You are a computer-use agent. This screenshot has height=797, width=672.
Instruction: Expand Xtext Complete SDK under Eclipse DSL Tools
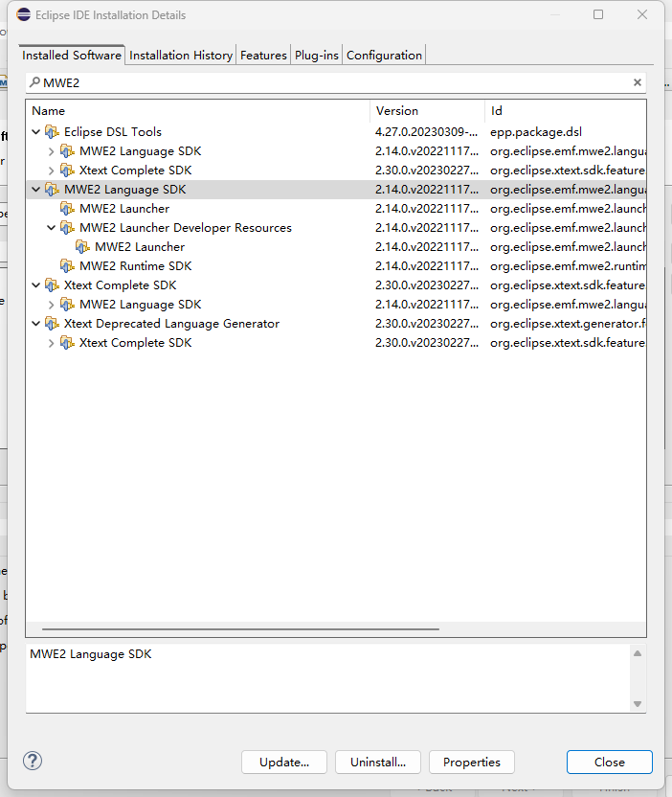pyautogui.click(x=52, y=171)
